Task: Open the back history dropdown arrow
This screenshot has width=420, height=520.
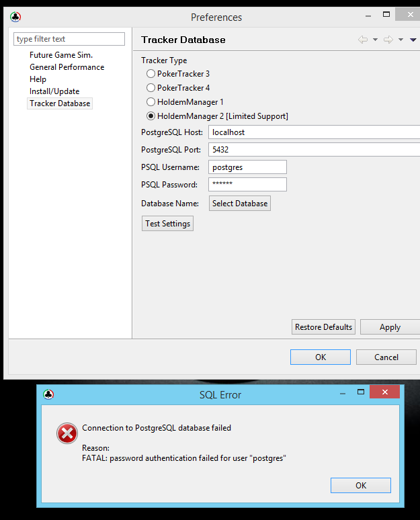Action: click(x=375, y=40)
